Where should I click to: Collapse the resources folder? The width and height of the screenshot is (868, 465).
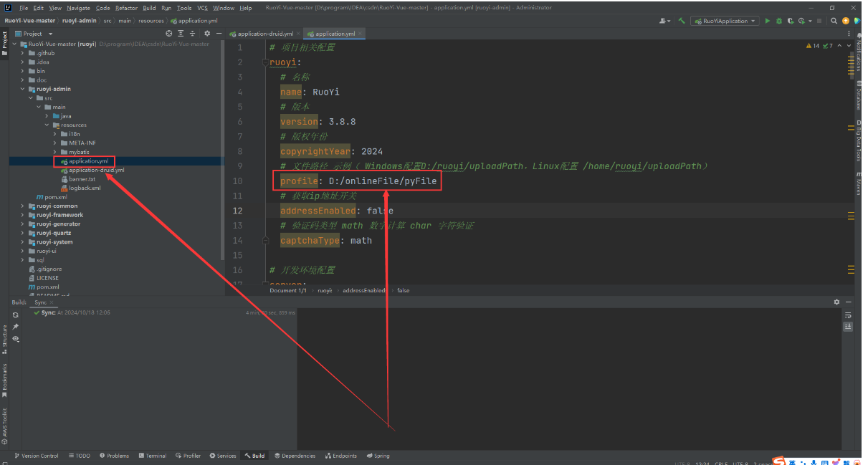(x=47, y=125)
